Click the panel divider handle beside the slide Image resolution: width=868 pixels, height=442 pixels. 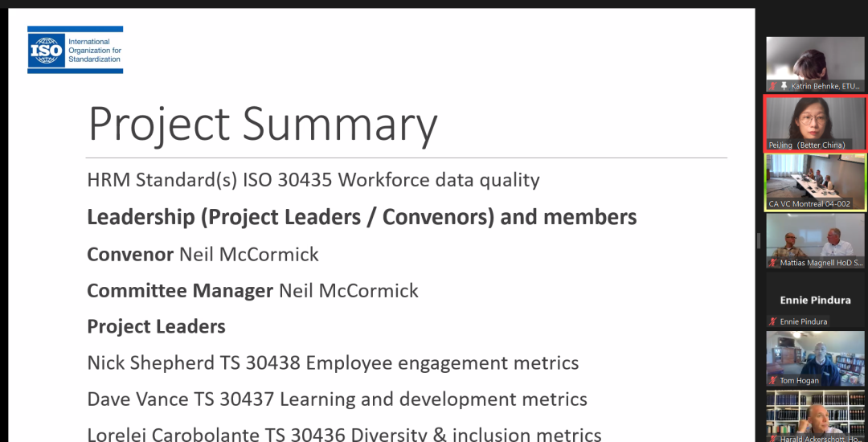pyautogui.click(x=759, y=240)
